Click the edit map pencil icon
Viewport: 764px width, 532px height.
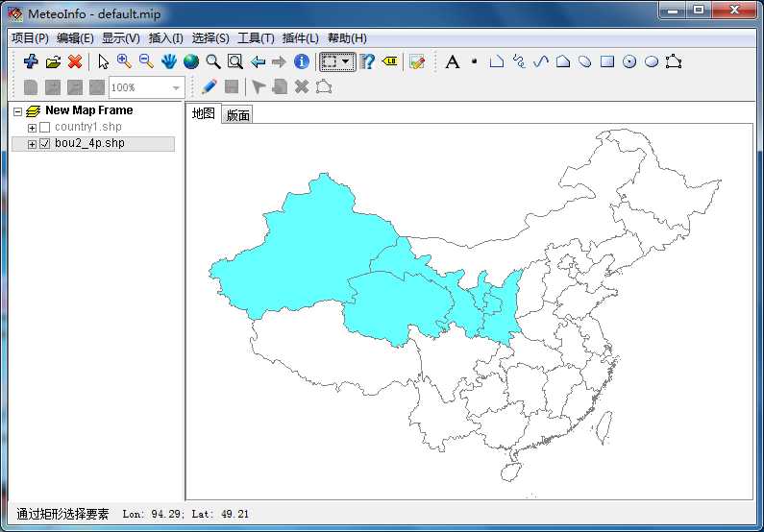[417, 61]
